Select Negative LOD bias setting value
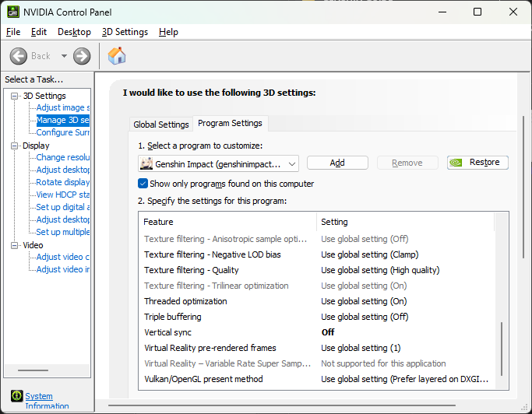532x414 pixels. point(369,254)
